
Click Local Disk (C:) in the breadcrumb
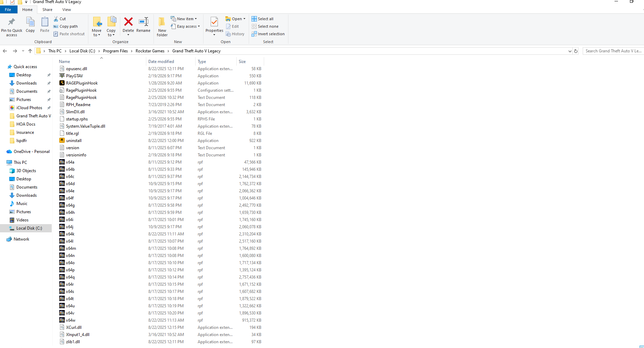pyautogui.click(x=82, y=51)
